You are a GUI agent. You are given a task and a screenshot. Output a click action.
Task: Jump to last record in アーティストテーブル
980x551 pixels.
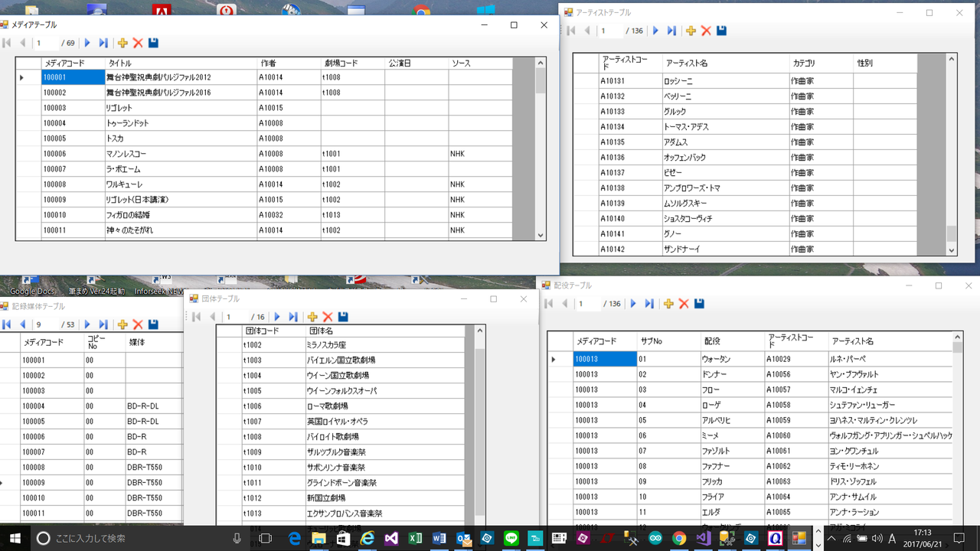coord(671,31)
